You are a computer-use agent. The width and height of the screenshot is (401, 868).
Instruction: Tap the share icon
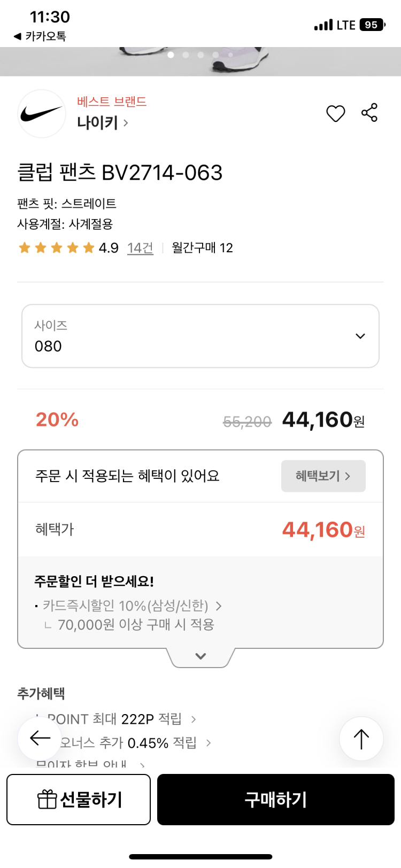[x=369, y=113]
